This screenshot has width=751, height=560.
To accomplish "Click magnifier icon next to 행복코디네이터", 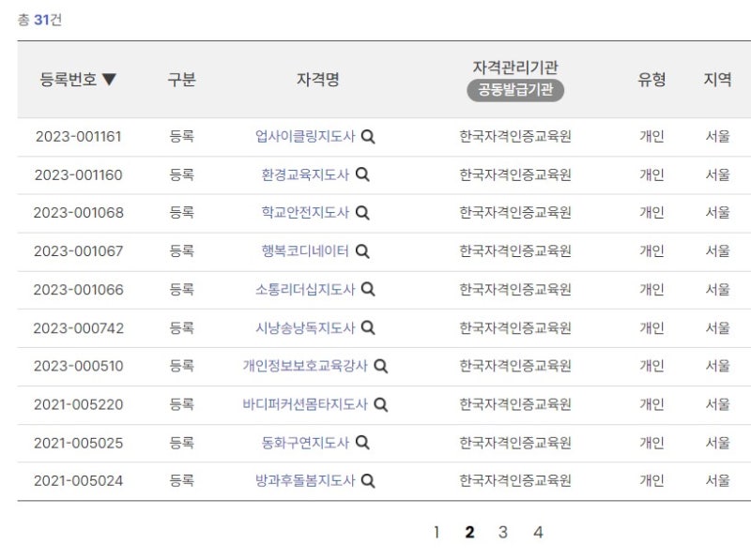I will pos(362,251).
